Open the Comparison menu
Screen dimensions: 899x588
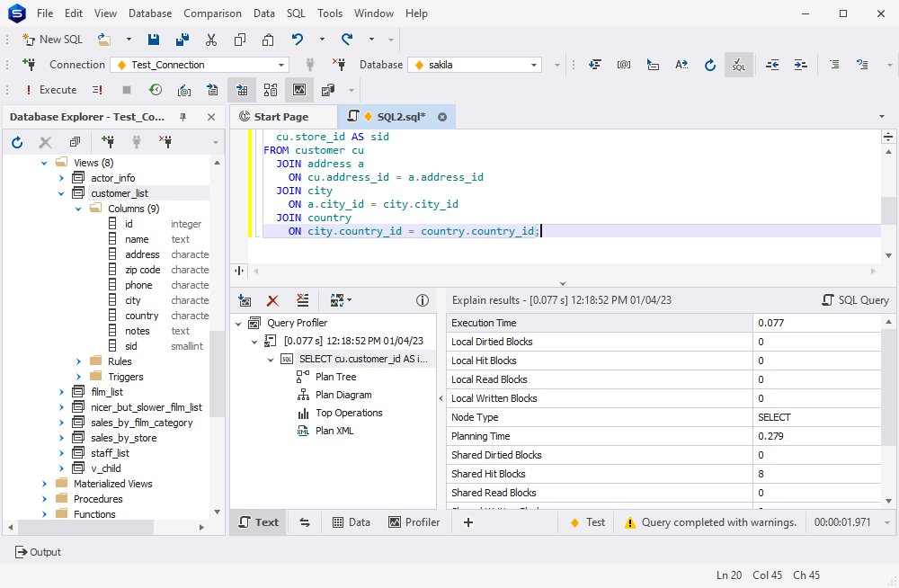(x=212, y=13)
